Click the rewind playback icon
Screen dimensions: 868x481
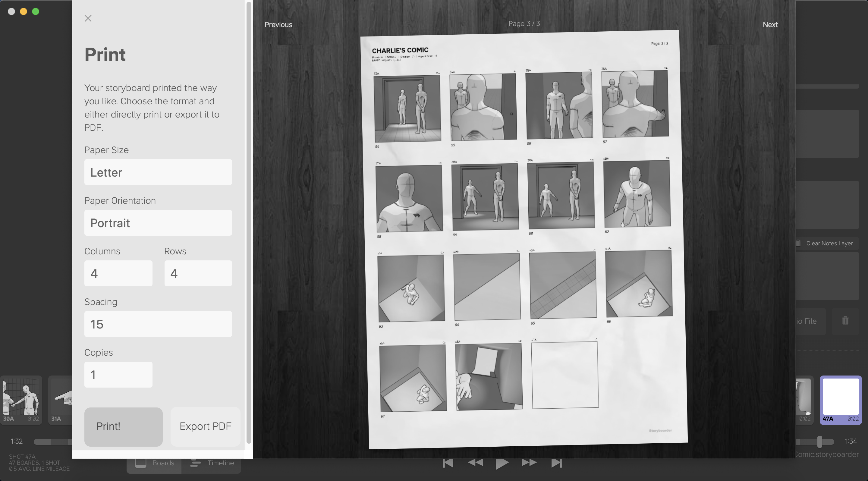pos(475,463)
